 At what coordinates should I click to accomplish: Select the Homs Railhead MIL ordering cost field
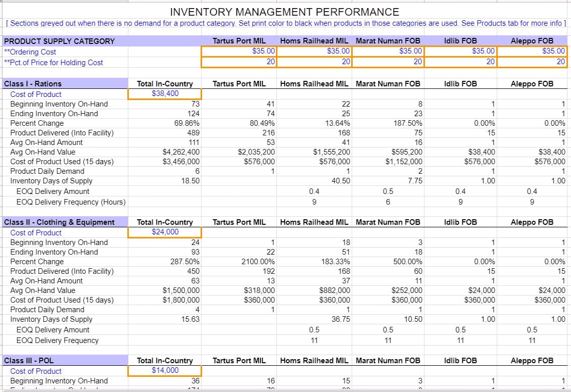point(314,52)
